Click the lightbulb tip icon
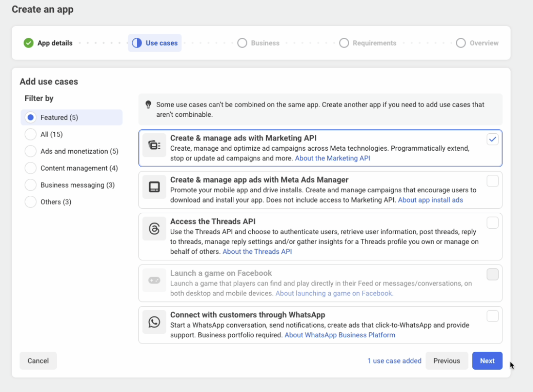This screenshot has height=392, width=533. coord(148,105)
